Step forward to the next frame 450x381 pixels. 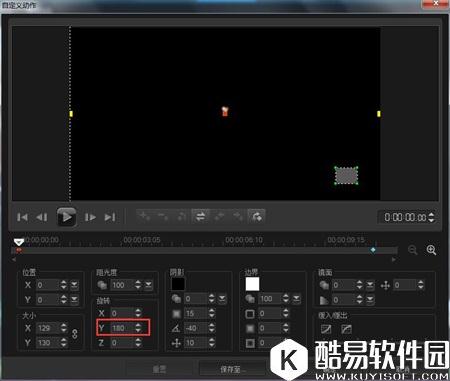point(90,217)
